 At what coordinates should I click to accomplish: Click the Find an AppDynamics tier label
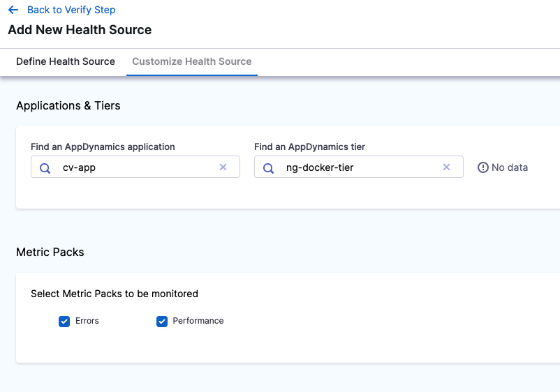309,146
